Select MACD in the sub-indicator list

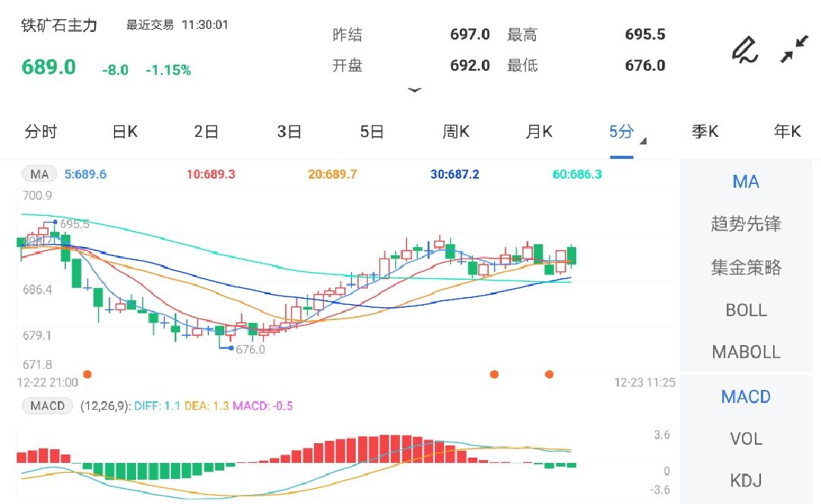click(746, 397)
